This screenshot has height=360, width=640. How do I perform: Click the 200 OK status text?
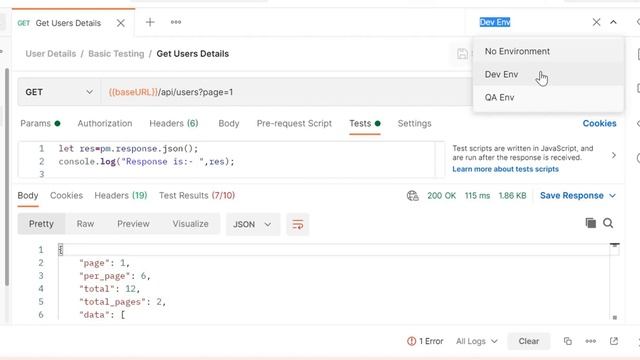point(441,196)
